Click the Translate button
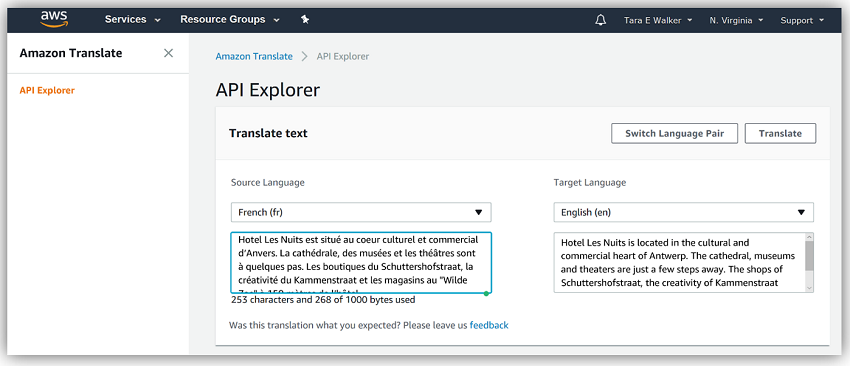This screenshot has height=366, width=850. pyautogui.click(x=780, y=133)
